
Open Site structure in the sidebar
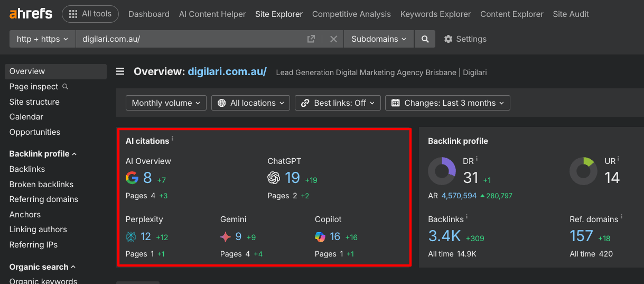(34, 102)
